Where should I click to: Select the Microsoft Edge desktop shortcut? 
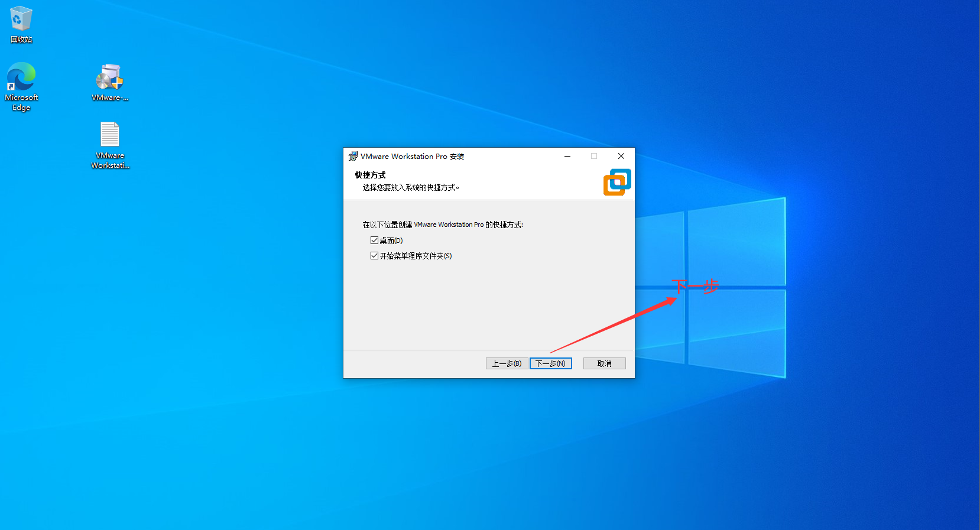21,86
